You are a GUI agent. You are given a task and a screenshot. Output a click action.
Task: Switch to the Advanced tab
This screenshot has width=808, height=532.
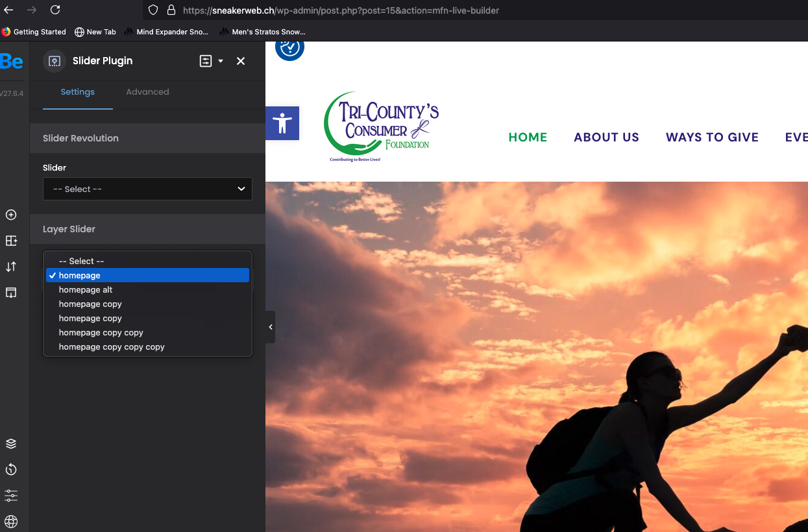pyautogui.click(x=147, y=92)
